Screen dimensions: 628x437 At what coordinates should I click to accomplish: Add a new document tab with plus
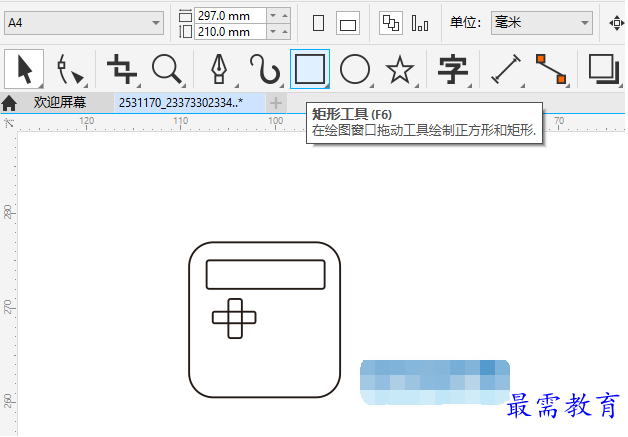pos(276,103)
